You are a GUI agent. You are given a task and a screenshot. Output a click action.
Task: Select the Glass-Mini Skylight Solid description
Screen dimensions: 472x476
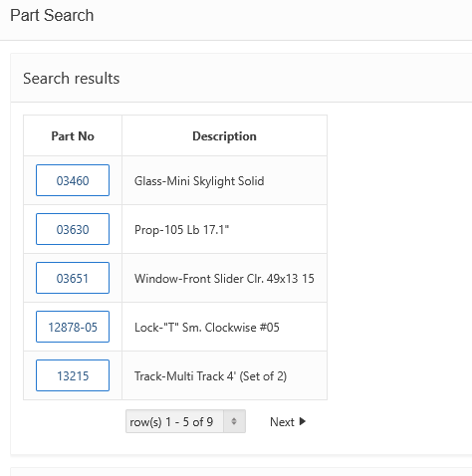[x=199, y=181]
